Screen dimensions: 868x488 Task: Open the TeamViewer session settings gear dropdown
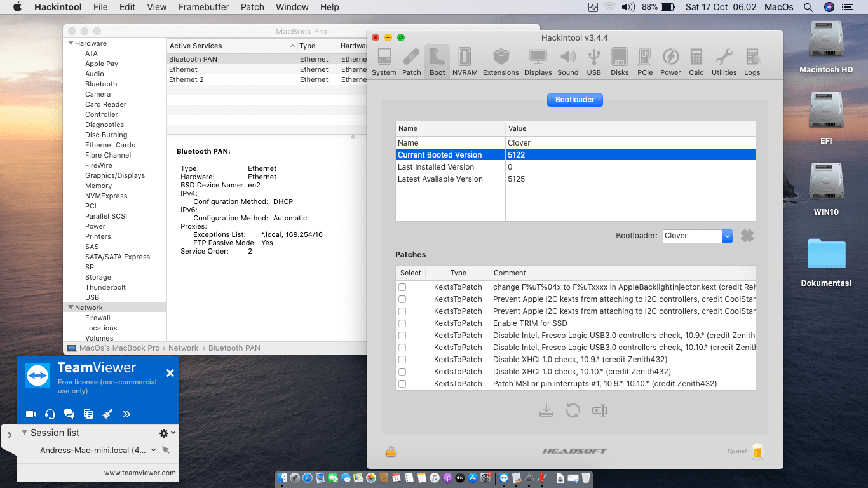[167, 433]
